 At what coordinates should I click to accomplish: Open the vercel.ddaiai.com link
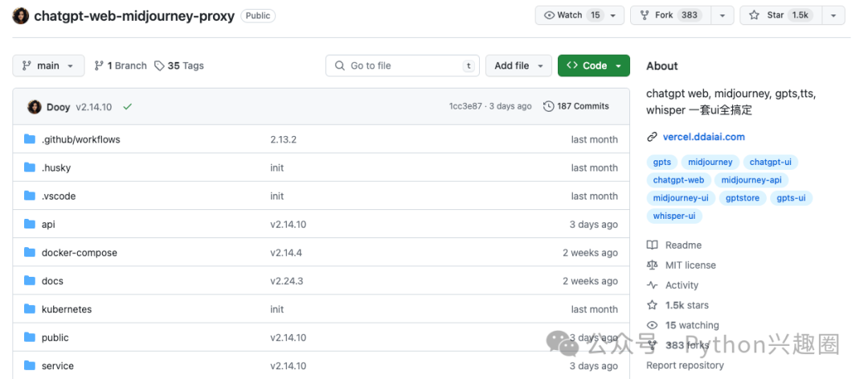click(x=703, y=137)
